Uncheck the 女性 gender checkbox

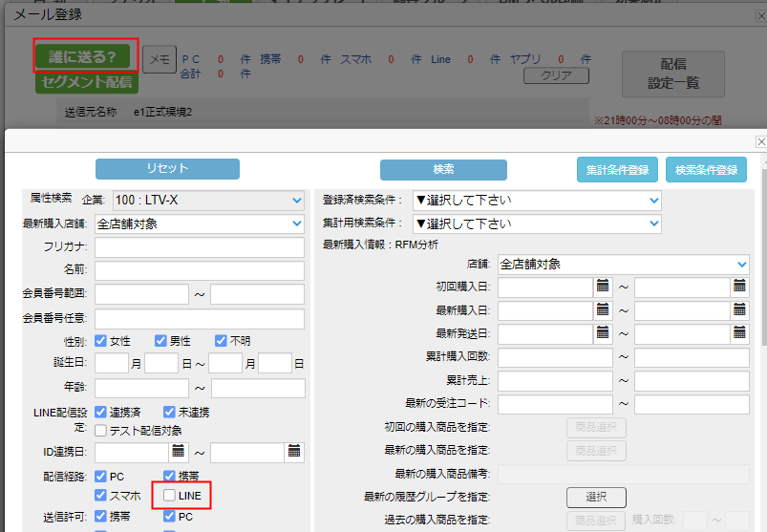pos(101,341)
